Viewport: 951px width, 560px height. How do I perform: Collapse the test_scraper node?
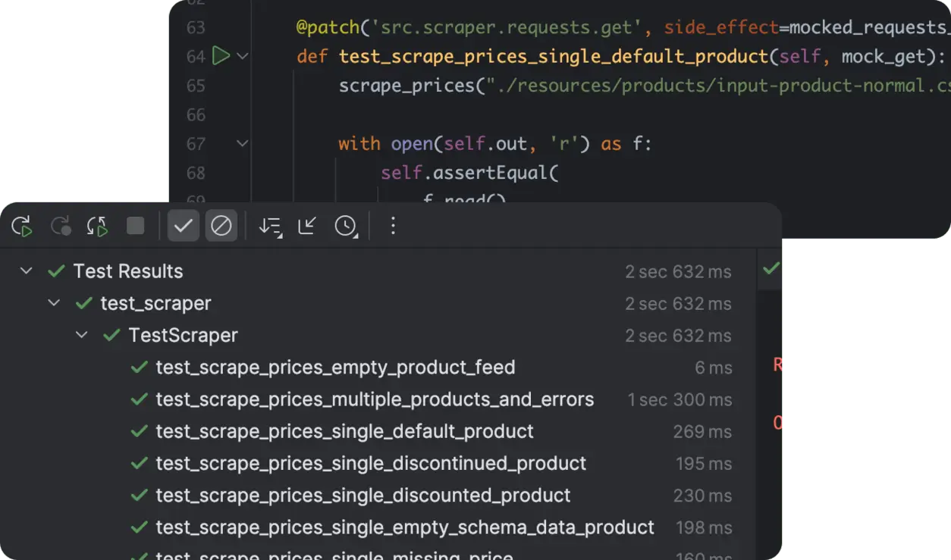point(54,302)
